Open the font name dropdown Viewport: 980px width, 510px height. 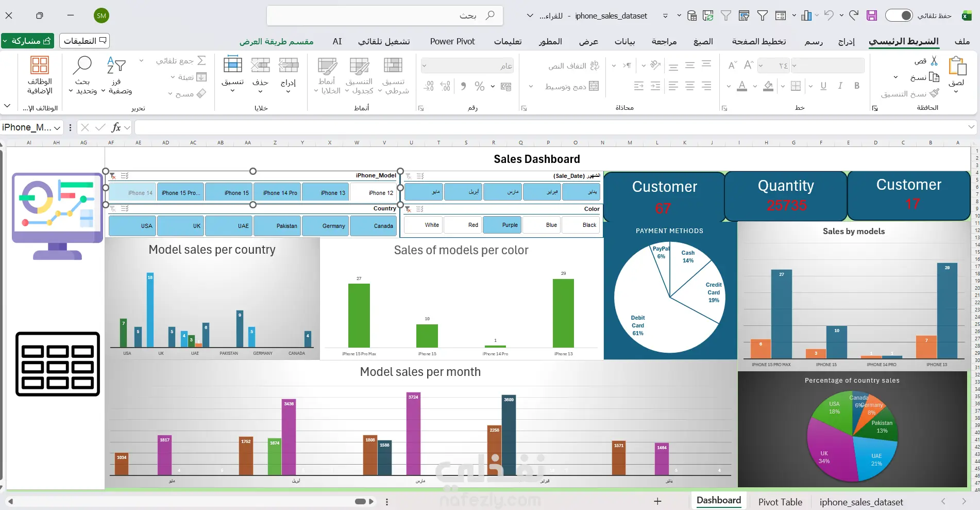(794, 65)
